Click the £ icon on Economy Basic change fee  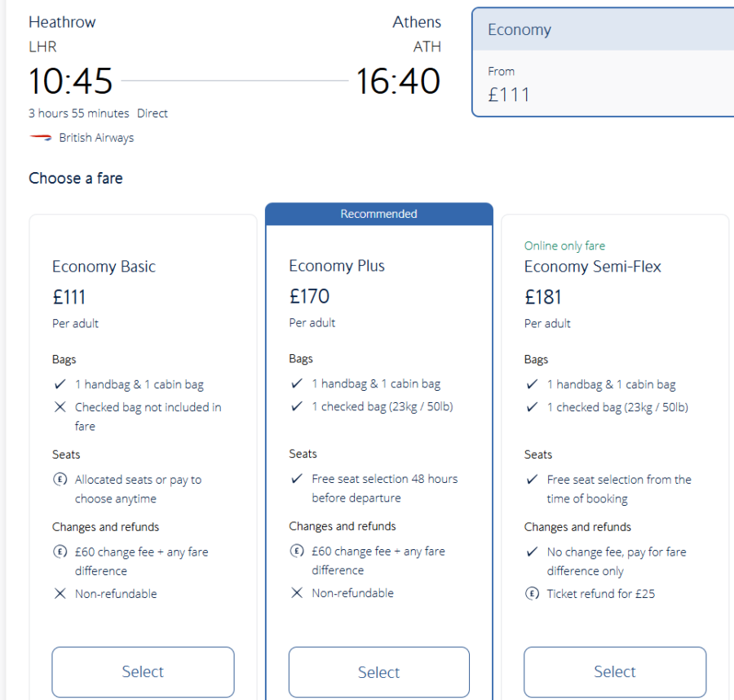point(60,552)
